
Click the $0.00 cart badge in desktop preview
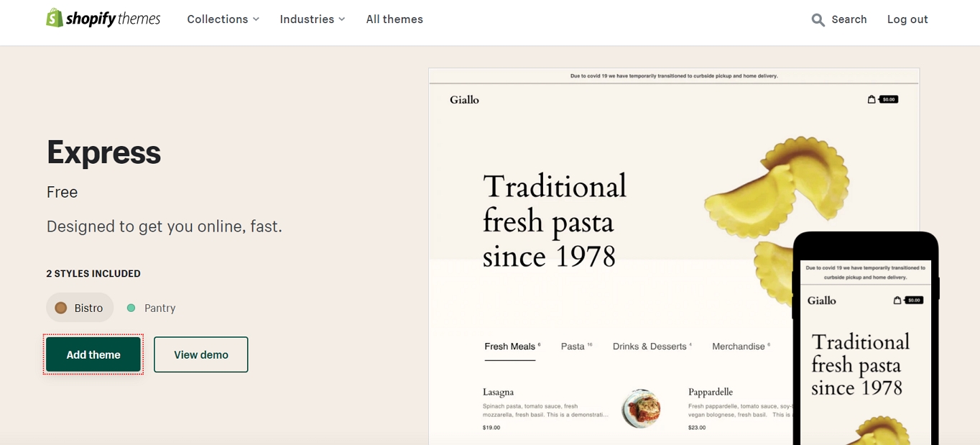click(889, 99)
